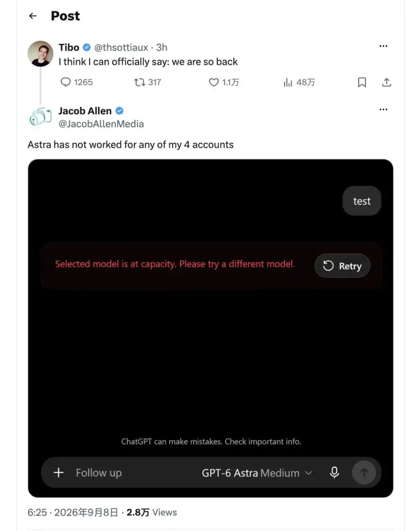This screenshot has height=531, width=420.
Task: Open the Jacob Allen display name link
Action: click(85, 111)
